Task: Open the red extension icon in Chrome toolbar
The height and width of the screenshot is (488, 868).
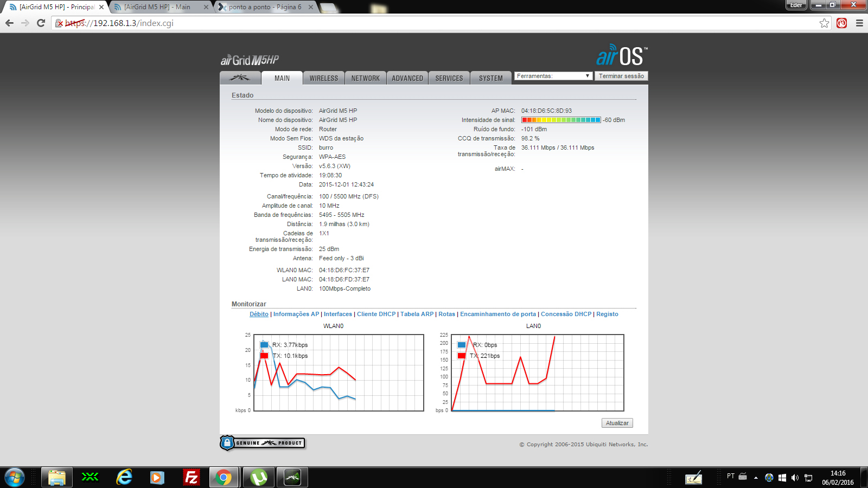Action: pyautogui.click(x=841, y=23)
